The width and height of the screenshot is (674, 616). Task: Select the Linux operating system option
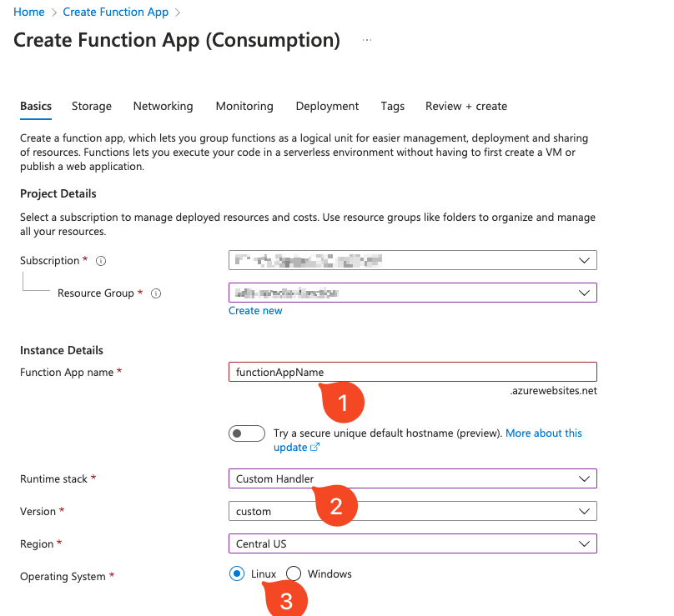coord(238,573)
